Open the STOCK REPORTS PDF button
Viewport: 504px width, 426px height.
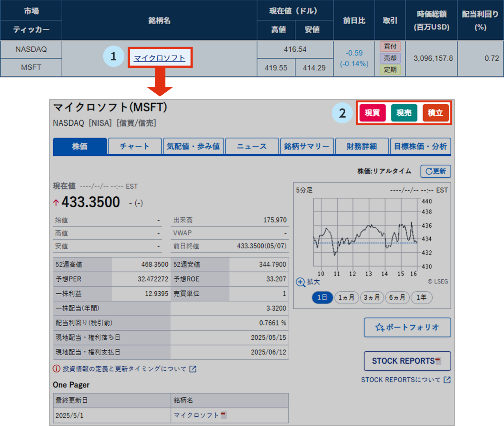point(407,361)
